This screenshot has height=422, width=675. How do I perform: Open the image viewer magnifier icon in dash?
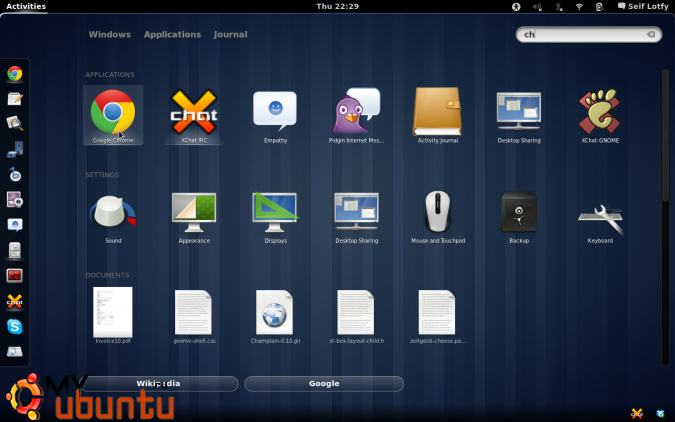(15, 124)
